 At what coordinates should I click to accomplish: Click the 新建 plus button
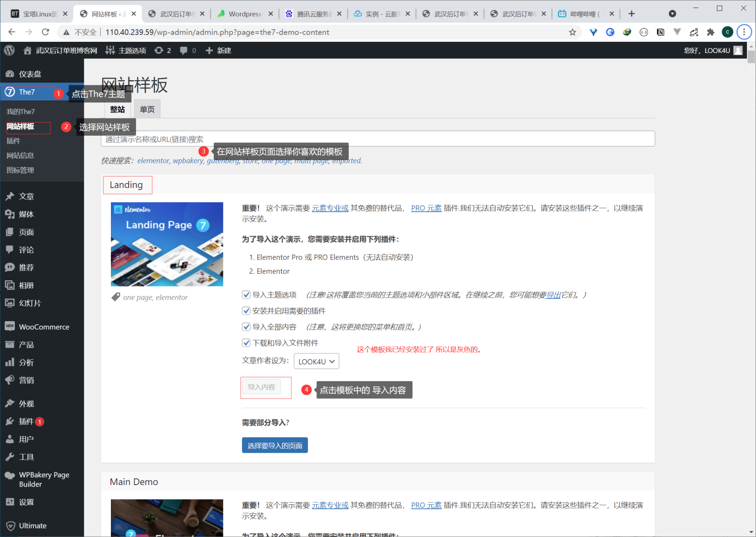tap(218, 50)
